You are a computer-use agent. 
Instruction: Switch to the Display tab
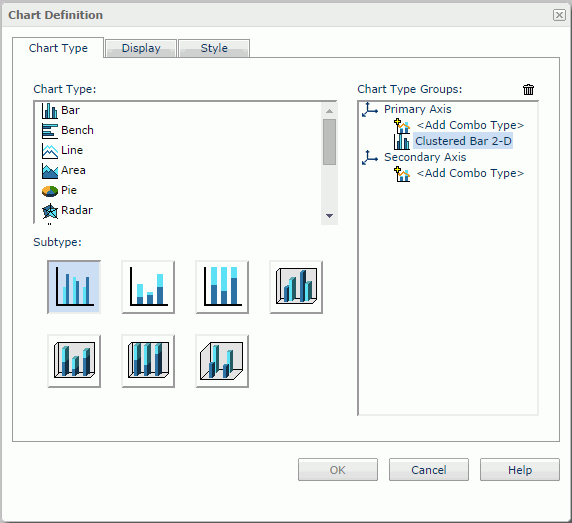click(x=141, y=48)
